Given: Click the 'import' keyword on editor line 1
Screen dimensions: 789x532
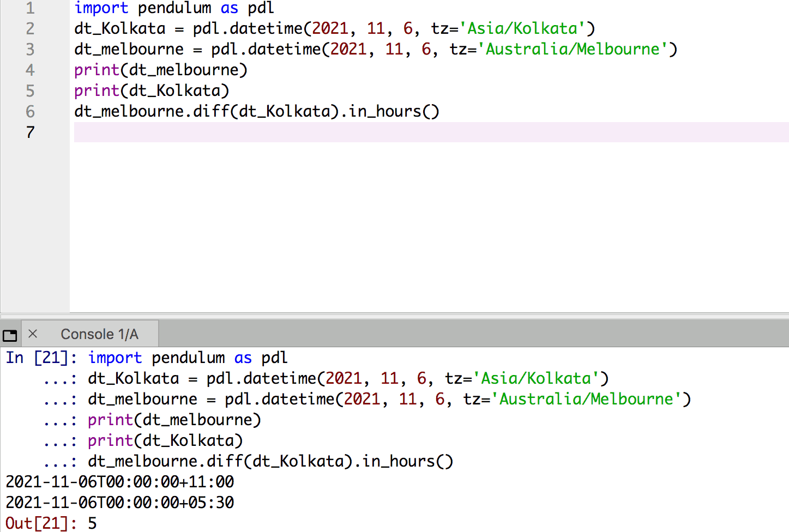Looking at the screenshot, I should click(x=101, y=8).
